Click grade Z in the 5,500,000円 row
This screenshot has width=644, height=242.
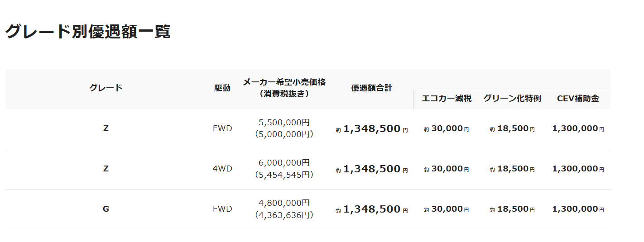pos(106,128)
